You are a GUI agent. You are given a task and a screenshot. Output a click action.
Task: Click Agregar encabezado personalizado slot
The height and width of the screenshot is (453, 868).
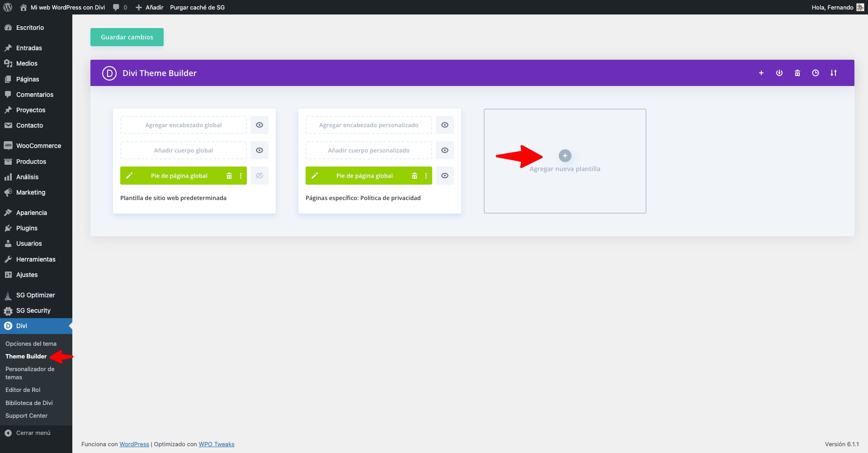pyautogui.click(x=369, y=125)
